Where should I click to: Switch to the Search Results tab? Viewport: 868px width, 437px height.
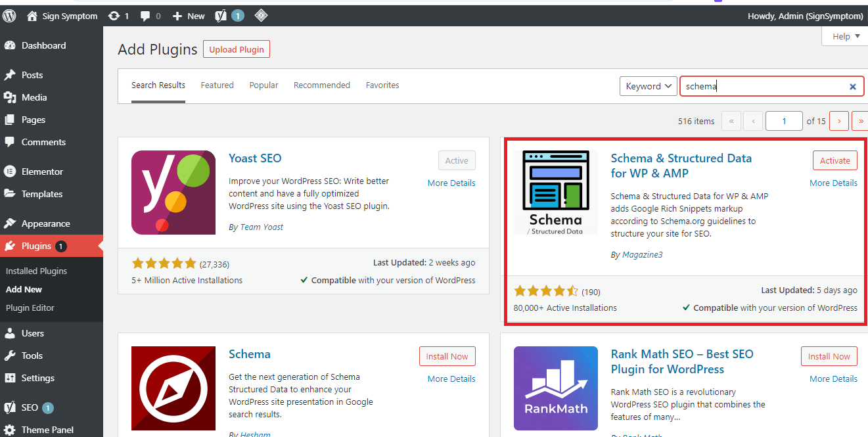(158, 85)
